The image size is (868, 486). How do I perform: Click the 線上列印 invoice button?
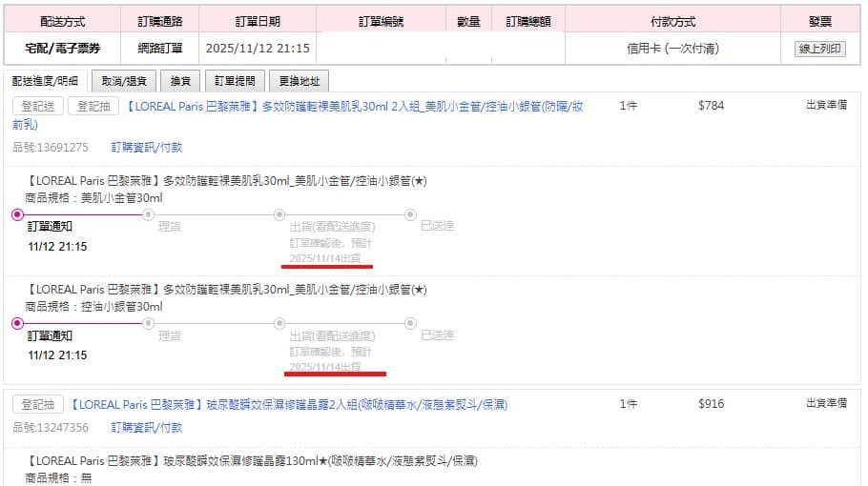(x=820, y=49)
